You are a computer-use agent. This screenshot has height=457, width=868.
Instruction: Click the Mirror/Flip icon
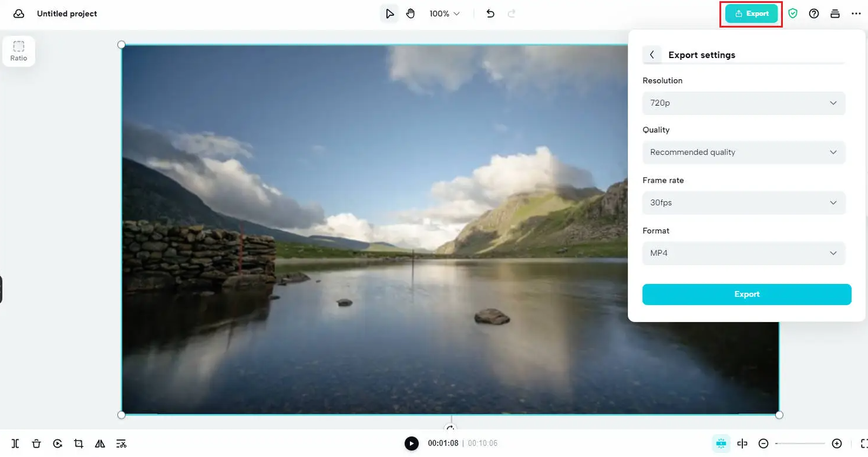(100, 444)
